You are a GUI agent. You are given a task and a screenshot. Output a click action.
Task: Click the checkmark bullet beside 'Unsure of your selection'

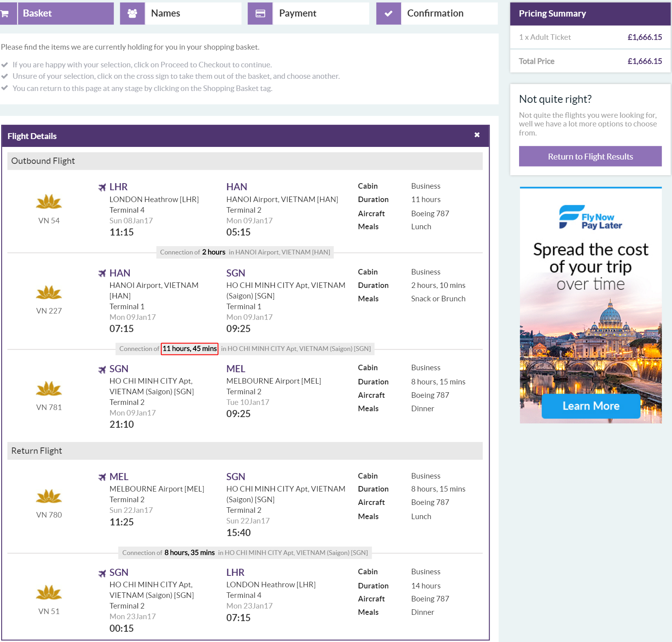point(5,76)
